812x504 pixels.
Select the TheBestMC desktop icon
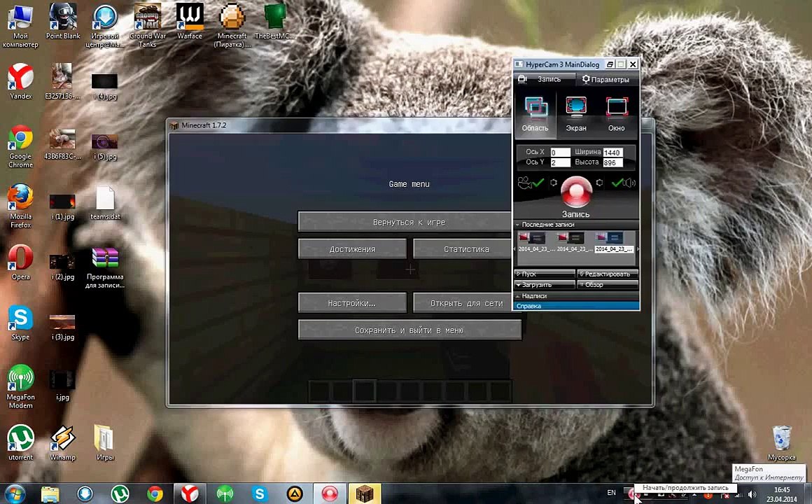tap(274, 21)
